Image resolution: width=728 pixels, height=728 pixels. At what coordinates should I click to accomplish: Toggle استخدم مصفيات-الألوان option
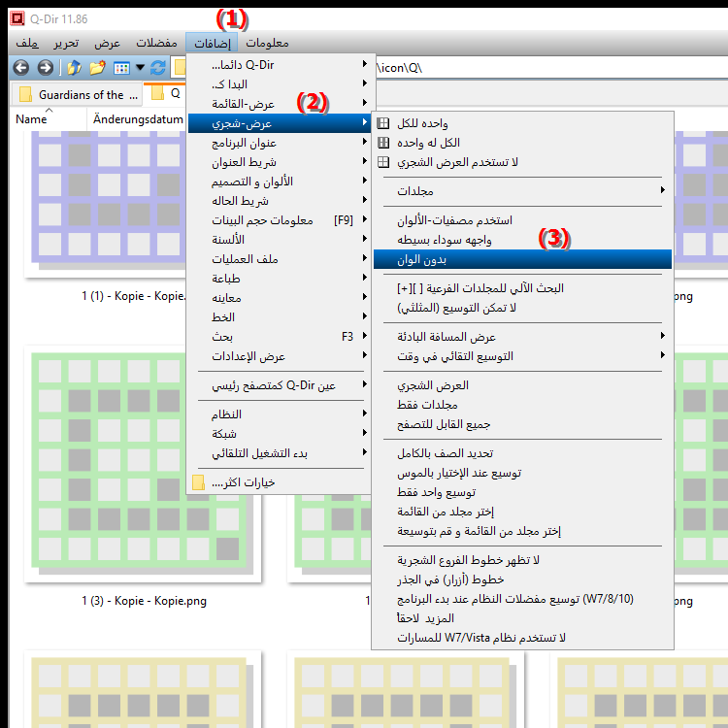click(523, 220)
